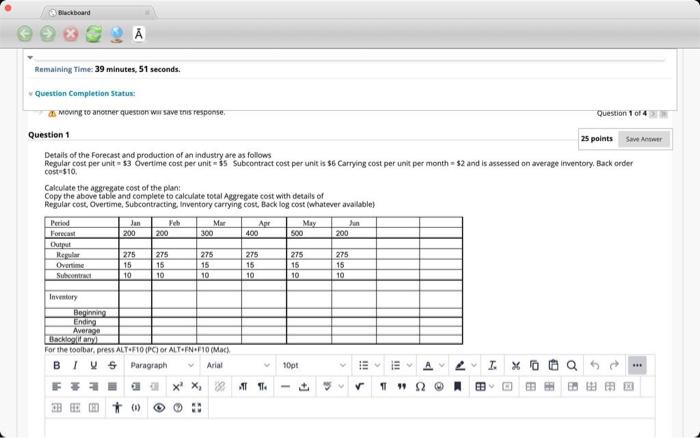Toggle subscript formatting
700x438 pixels.
pos(196,387)
